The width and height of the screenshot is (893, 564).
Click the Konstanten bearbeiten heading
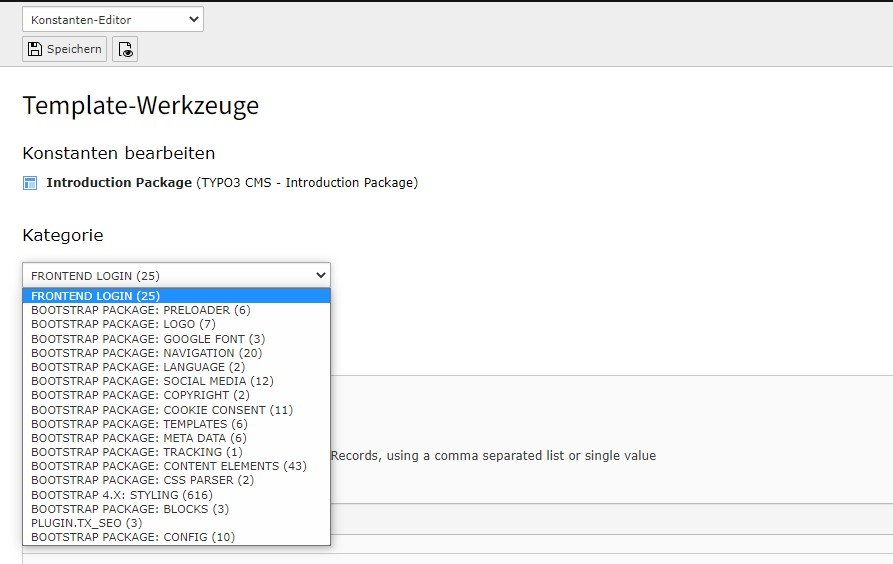118,153
